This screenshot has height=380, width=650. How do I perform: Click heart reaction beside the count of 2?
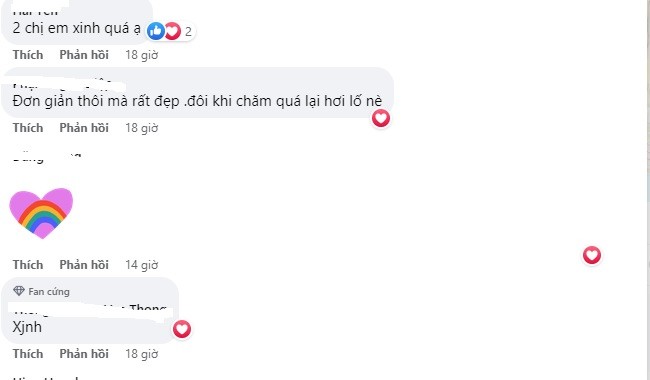(173, 31)
